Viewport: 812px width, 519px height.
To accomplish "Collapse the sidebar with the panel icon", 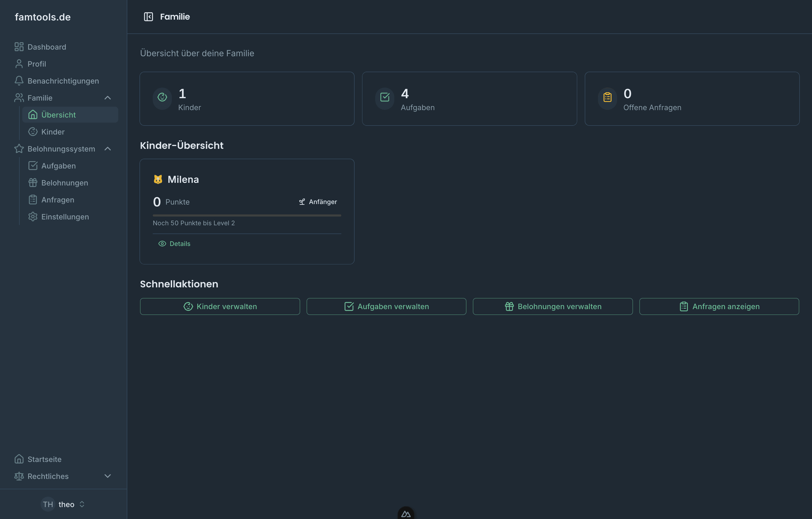I will tap(149, 16).
